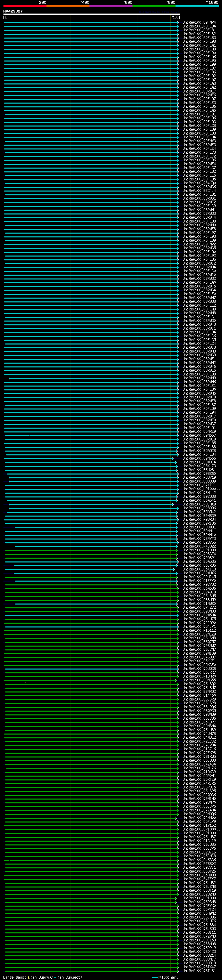
Task: Select hit UniRef100_Q7XTK1
Action: [199, 485]
